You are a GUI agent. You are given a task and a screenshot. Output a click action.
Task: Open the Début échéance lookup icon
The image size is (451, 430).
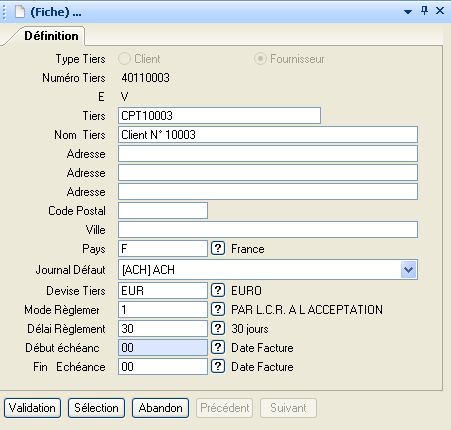coord(218,347)
